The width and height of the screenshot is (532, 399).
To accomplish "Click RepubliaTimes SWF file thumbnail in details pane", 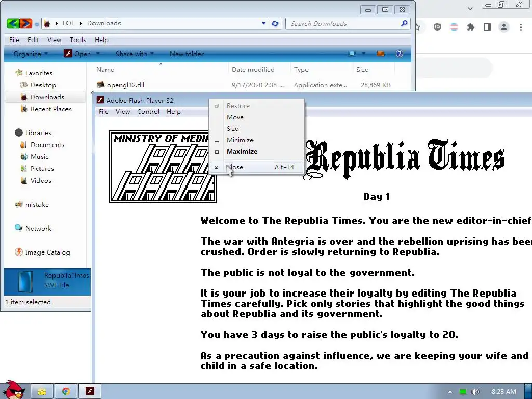I will (x=25, y=281).
